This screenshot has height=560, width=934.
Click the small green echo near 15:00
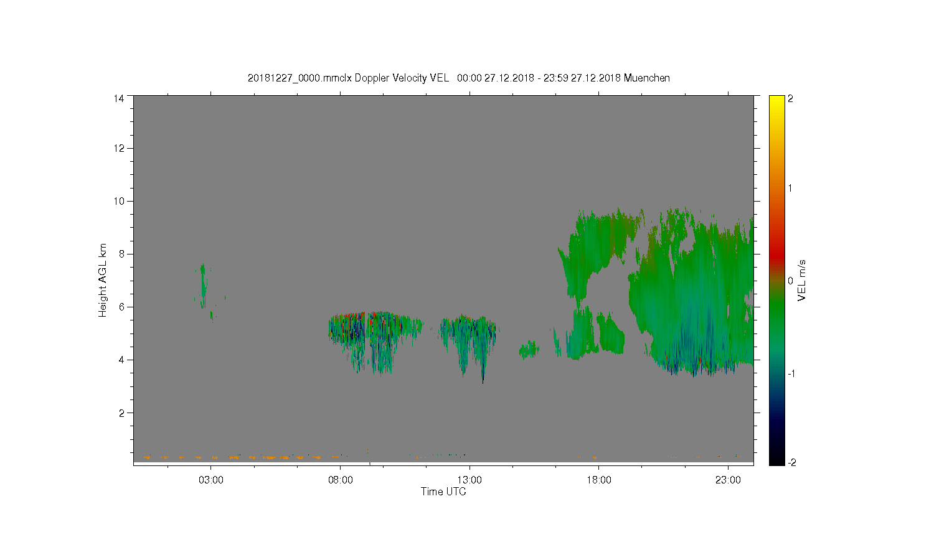coord(529,350)
